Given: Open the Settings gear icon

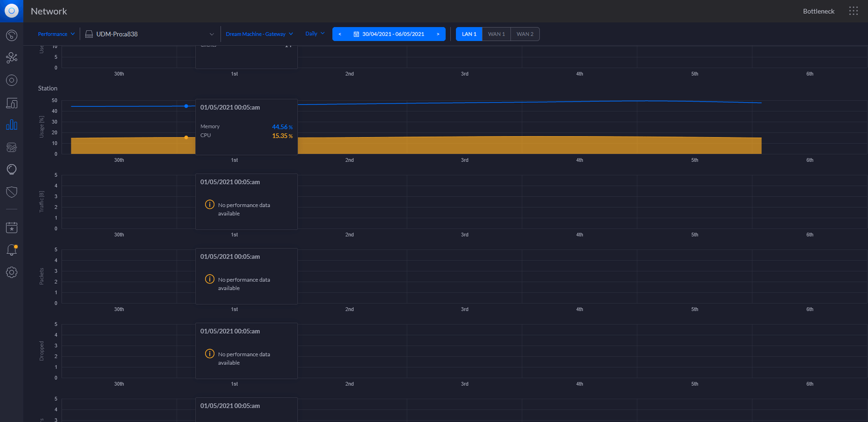Looking at the screenshot, I should pyautogui.click(x=12, y=272).
